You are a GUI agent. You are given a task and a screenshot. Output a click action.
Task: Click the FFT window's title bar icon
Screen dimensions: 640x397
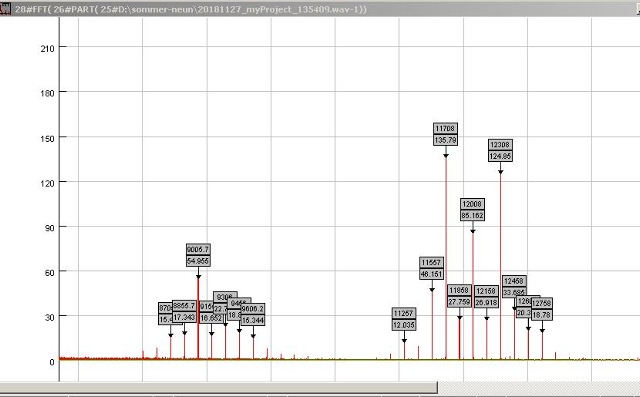click(x=5, y=9)
